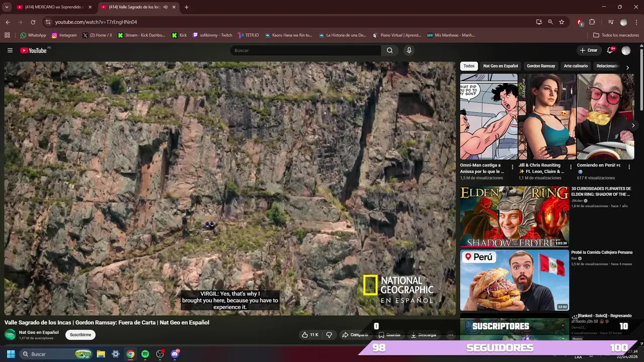
Task: Open the Nat Geo en Español channel link
Action: (x=39, y=332)
